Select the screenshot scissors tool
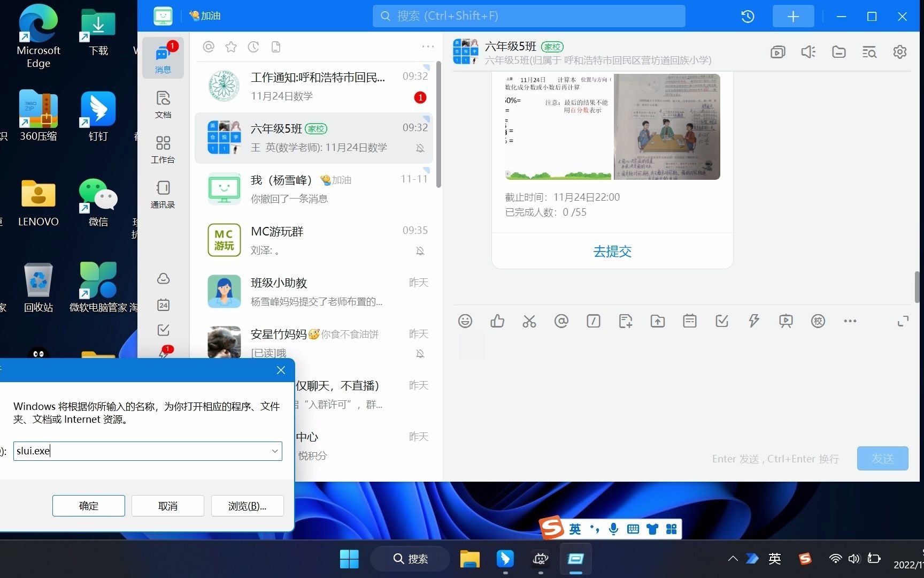The image size is (924, 578). tap(529, 321)
